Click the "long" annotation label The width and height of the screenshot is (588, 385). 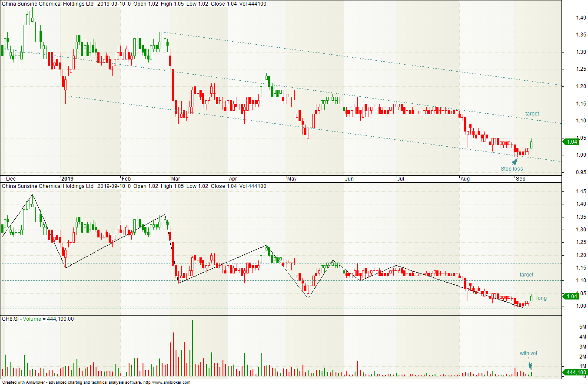(541, 298)
